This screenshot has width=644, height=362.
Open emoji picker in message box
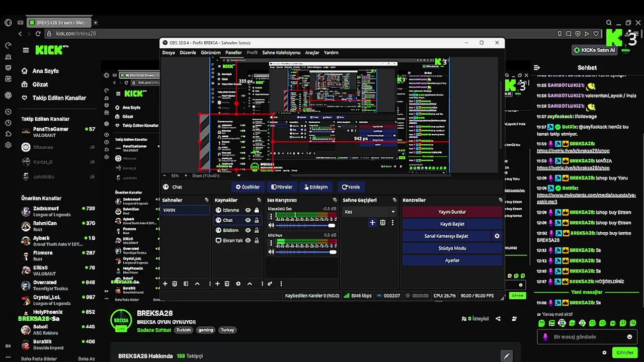[x=629, y=337]
